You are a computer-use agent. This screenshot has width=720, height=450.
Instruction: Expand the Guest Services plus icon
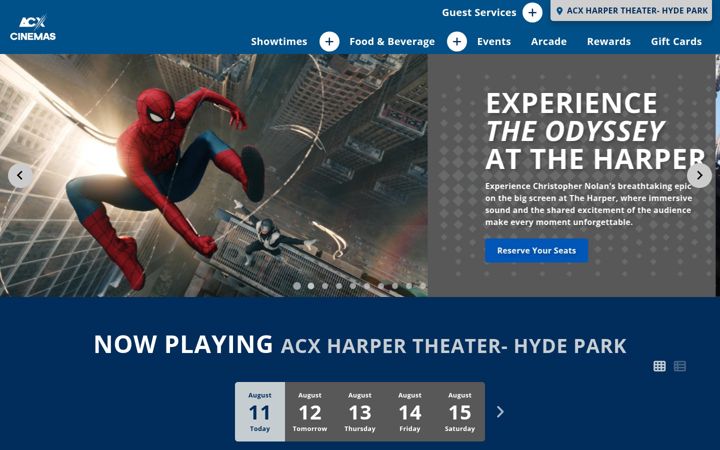point(532,12)
